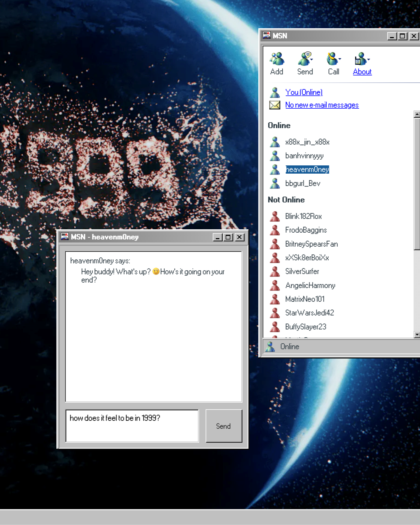The width and height of the screenshot is (420, 525).
Task: Click the contact list scroll down arrow
Action: point(417,335)
